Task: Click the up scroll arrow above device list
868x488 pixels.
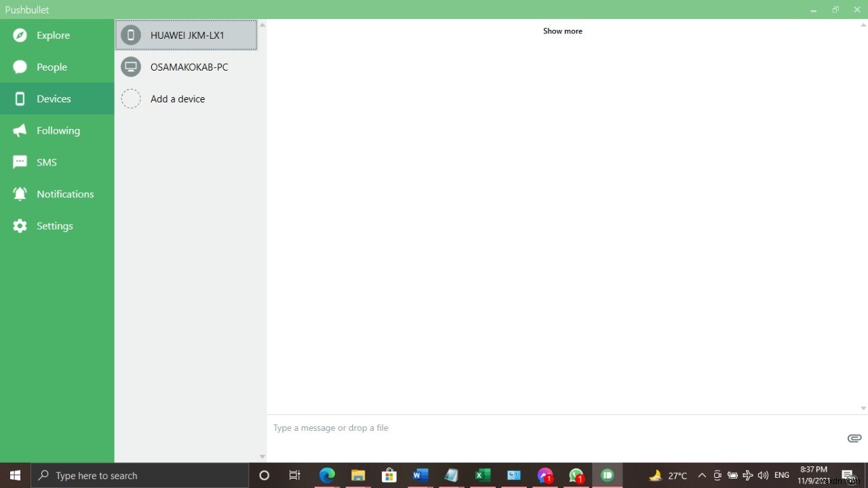Action: 262,24
